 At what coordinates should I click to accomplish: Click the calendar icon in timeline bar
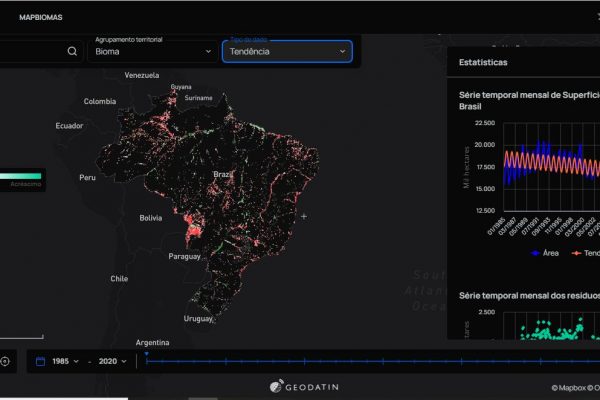click(40, 361)
